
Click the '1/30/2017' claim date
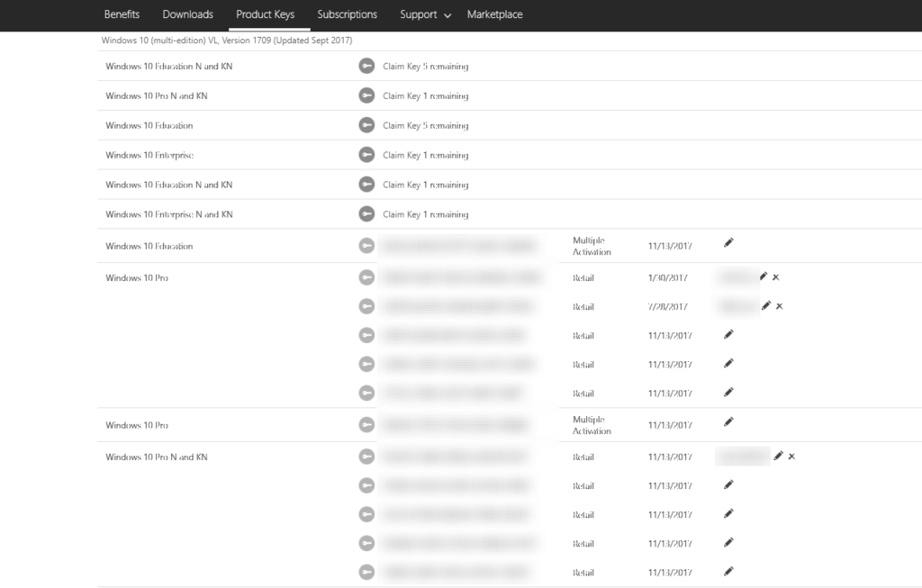tap(667, 277)
